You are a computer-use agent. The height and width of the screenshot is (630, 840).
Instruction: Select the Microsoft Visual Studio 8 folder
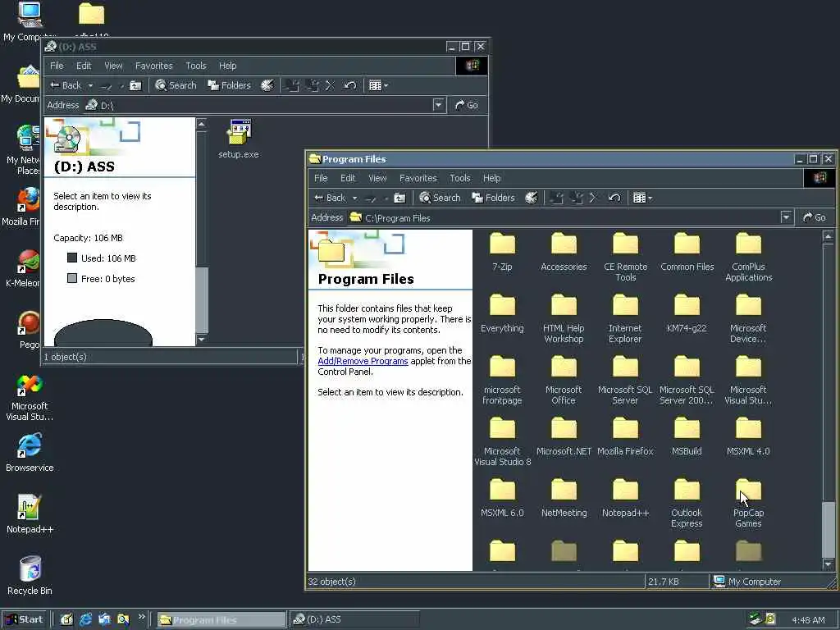[x=502, y=442]
